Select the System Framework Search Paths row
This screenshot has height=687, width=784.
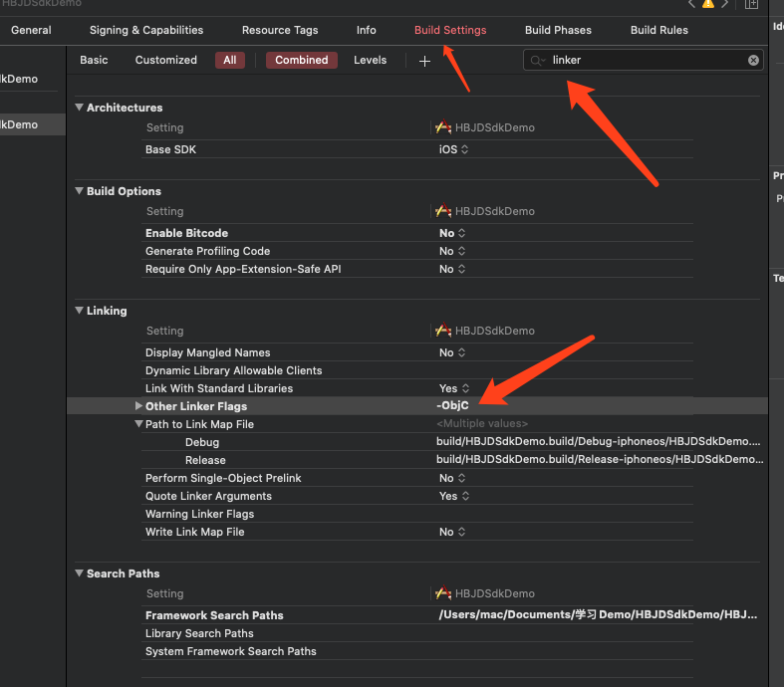click(x=417, y=651)
